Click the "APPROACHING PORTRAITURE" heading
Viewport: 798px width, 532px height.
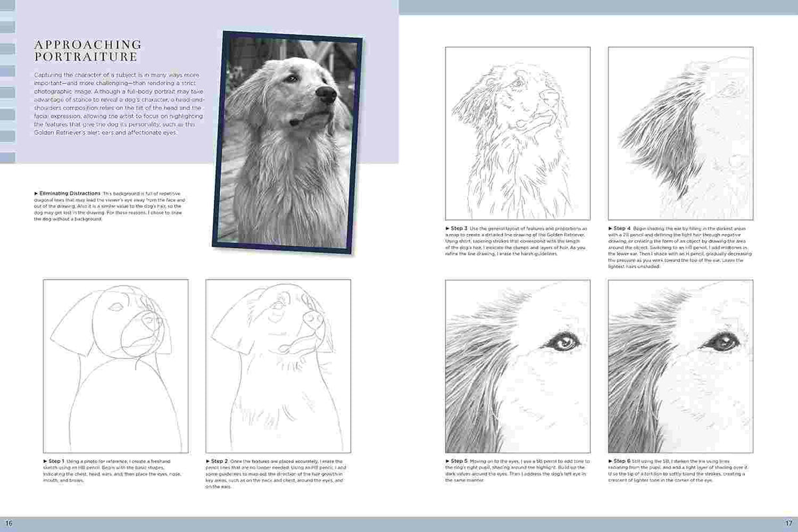[x=86, y=51]
